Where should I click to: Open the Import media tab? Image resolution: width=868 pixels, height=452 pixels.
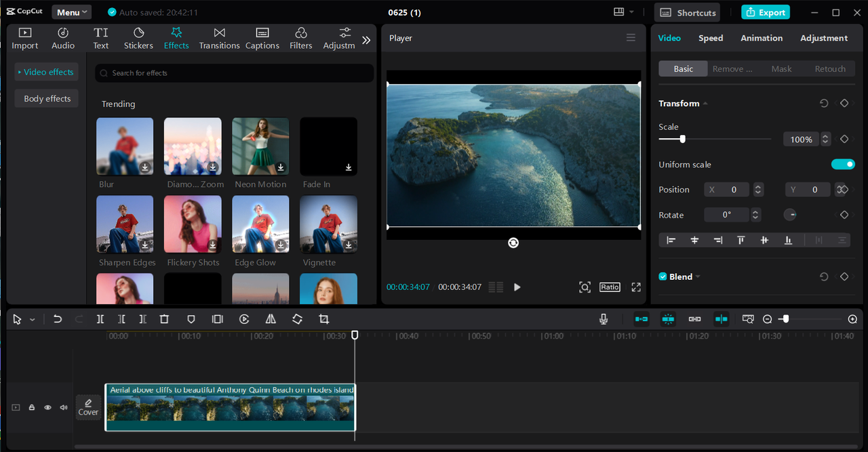pyautogui.click(x=25, y=39)
